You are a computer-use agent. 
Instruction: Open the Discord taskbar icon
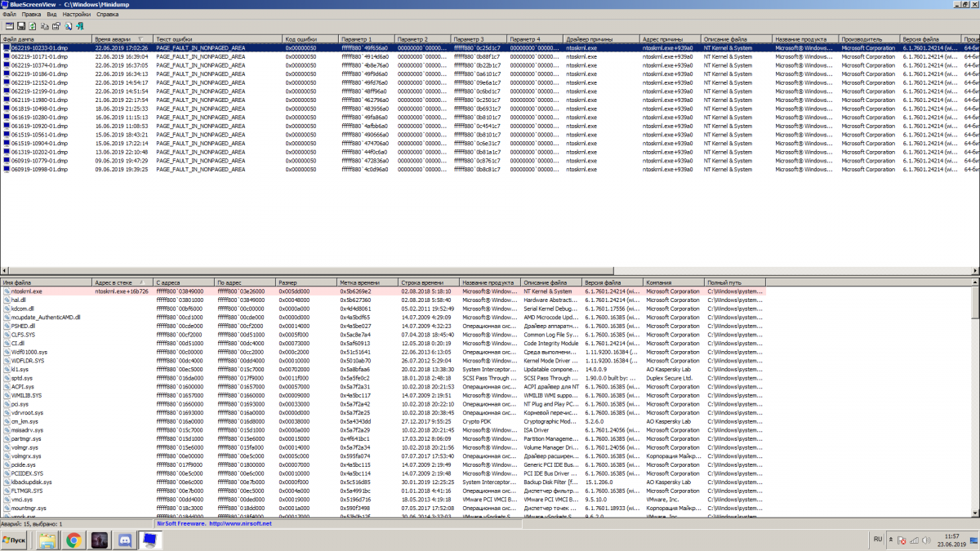(x=124, y=540)
